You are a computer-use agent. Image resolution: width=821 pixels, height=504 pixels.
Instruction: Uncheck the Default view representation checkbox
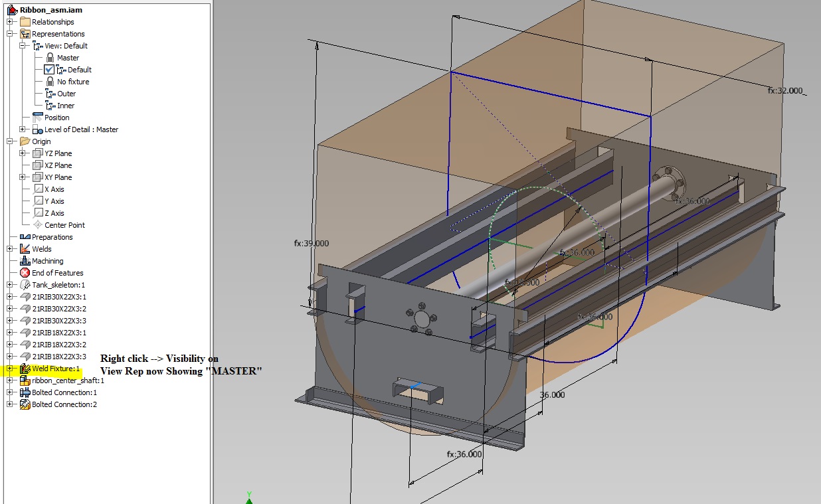pyautogui.click(x=49, y=70)
